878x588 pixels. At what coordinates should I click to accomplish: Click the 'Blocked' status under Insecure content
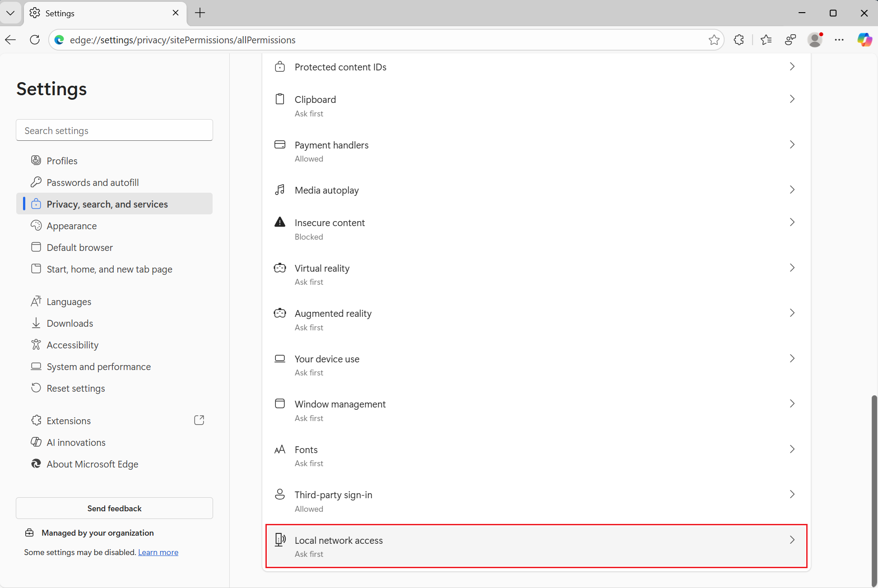[x=309, y=237]
